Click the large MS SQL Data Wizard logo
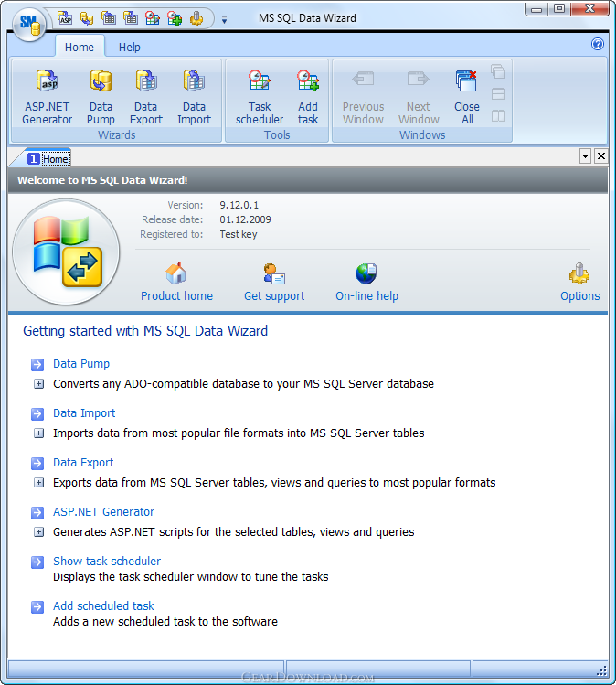This screenshot has width=616, height=685. [x=66, y=252]
